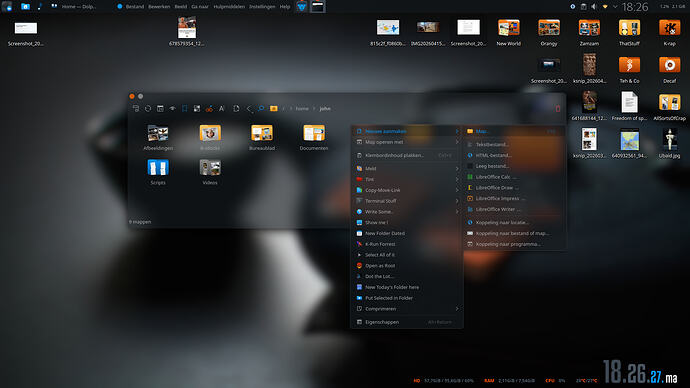Screen dimensions: 690x388
Task: Open the Instellingen menu in the top panel
Action: point(262,7)
